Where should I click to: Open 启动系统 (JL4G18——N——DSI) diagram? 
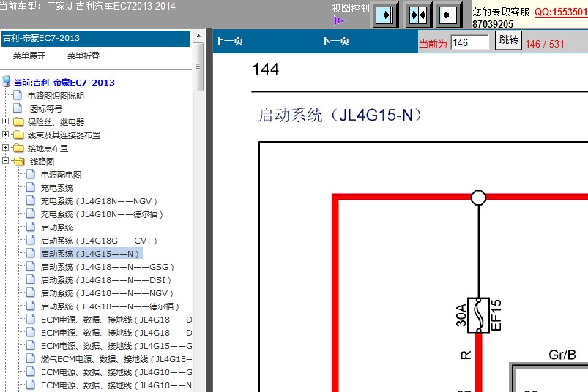pos(105,280)
